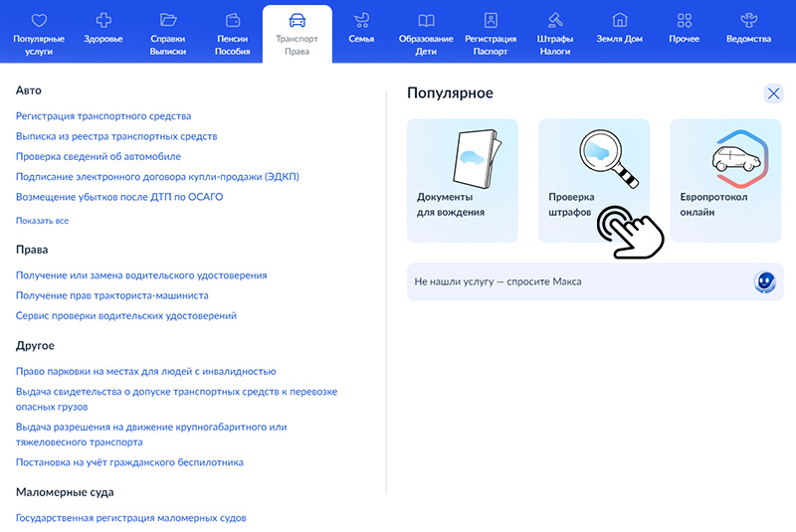Screen dimensions: 796x532
Task: Switch to the Пенсии Пособия tab label
Action: (233, 45)
